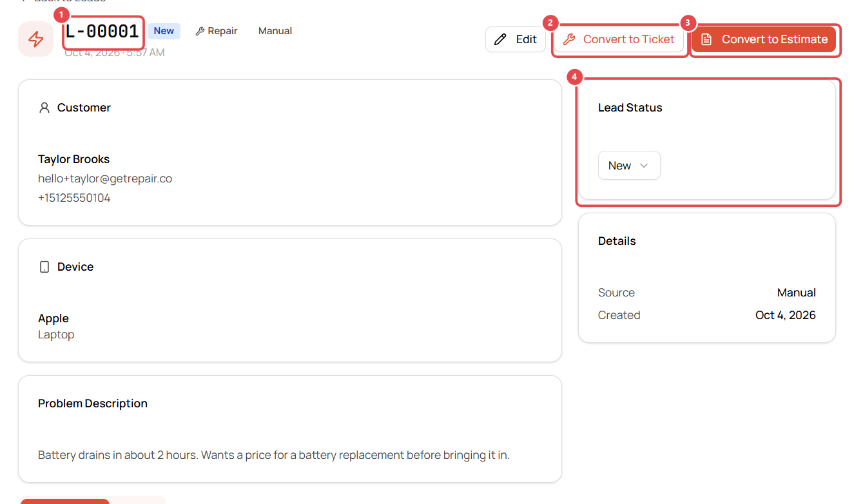Image resolution: width=854 pixels, height=504 pixels.
Task: Click the wrench icon in Convert to Ticket
Action: [568, 39]
